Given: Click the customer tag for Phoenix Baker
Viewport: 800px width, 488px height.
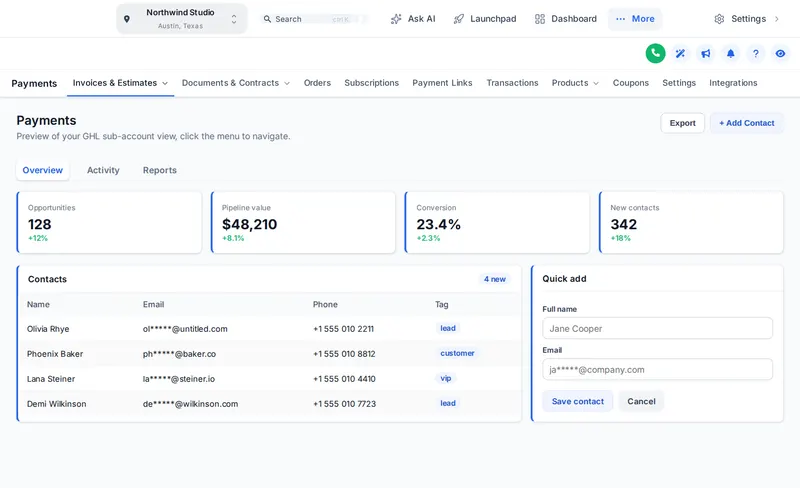Looking at the screenshot, I should click(x=457, y=353).
